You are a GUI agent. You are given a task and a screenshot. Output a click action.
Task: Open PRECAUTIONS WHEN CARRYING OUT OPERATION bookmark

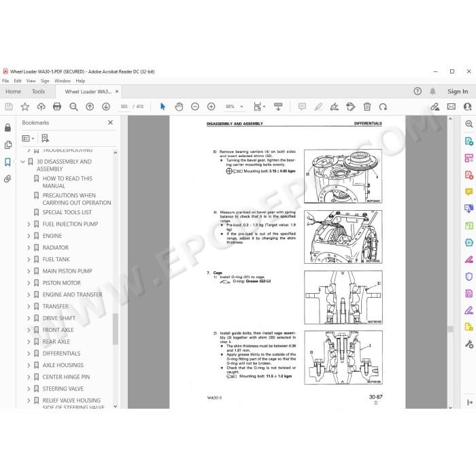pos(77,199)
